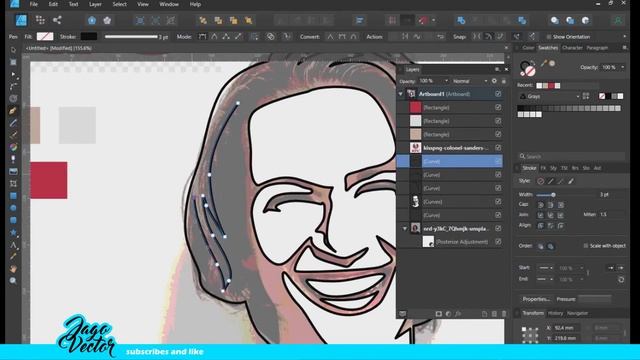Open the Window menu
This screenshot has height=360, width=640.
point(169,4)
